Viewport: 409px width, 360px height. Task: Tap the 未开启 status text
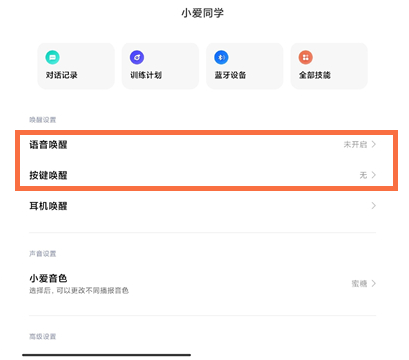click(x=355, y=144)
